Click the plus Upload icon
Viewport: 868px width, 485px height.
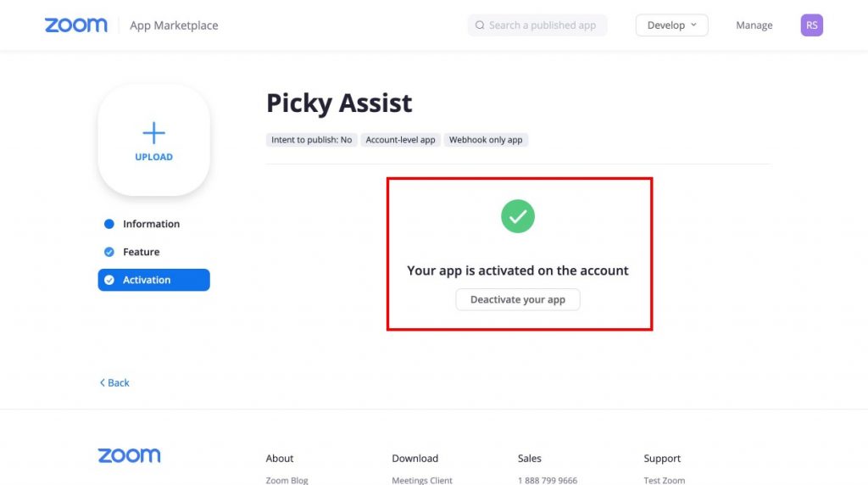tap(154, 133)
